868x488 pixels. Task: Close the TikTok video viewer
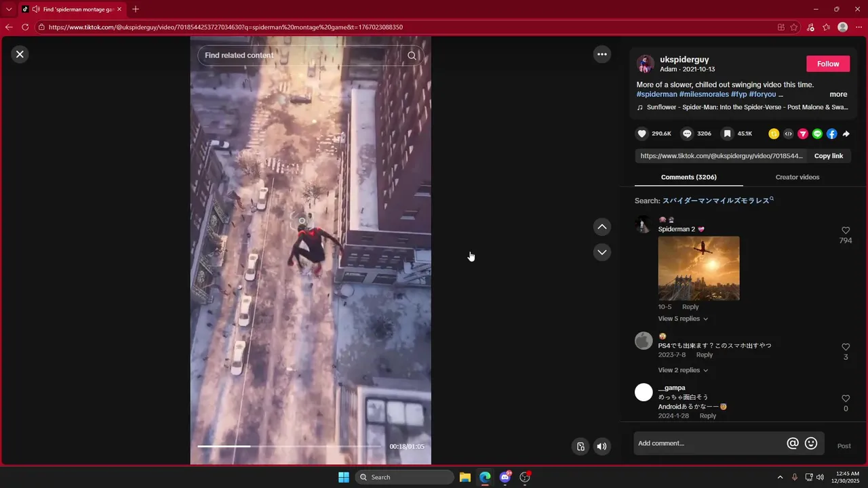(20, 54)
